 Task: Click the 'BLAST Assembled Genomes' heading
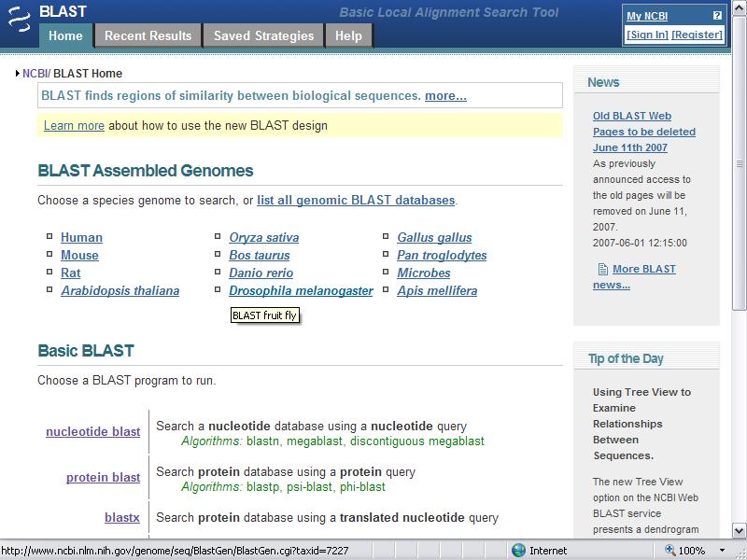coord(146,171)
